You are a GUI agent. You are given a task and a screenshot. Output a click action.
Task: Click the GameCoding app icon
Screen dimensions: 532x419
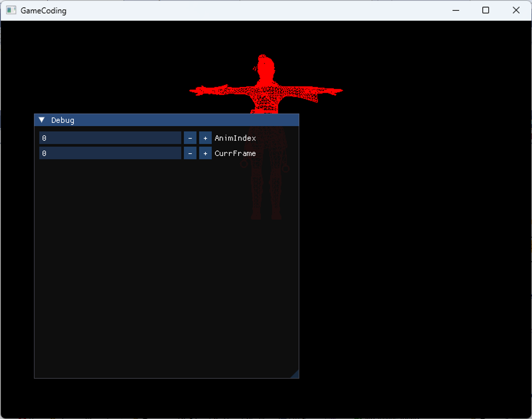(11, 10)
